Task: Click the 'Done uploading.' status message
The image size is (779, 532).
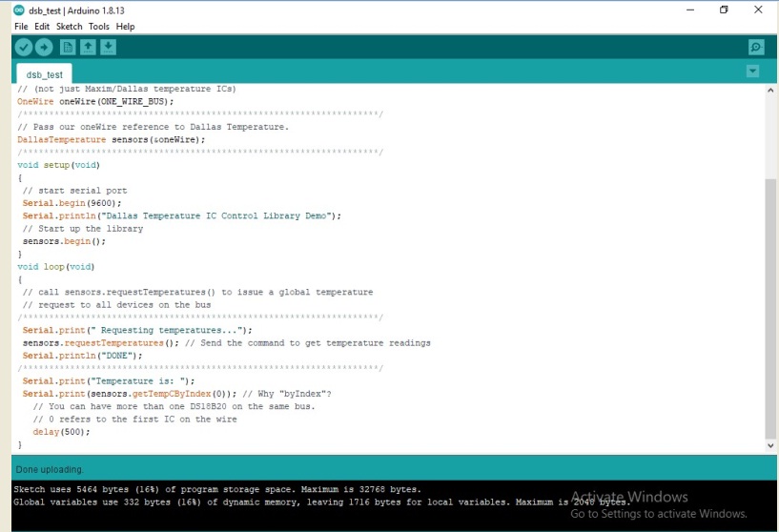Action: 50,469
